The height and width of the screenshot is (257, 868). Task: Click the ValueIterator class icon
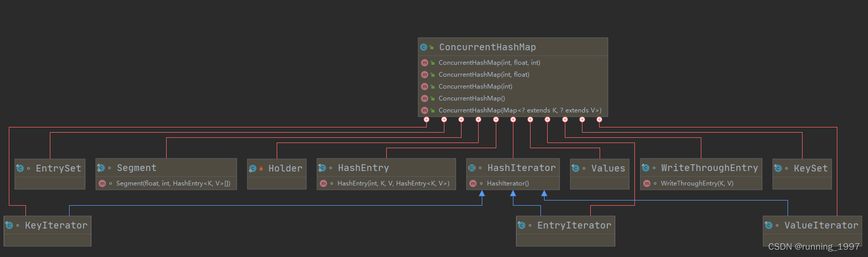(x=769, y=225)
